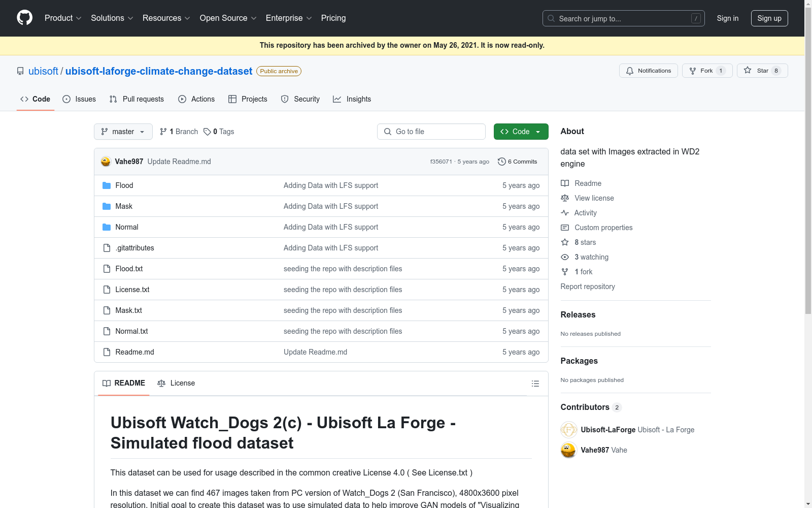
Task: Click the repository book icon beside ubisoft
Action: point(20,71)
